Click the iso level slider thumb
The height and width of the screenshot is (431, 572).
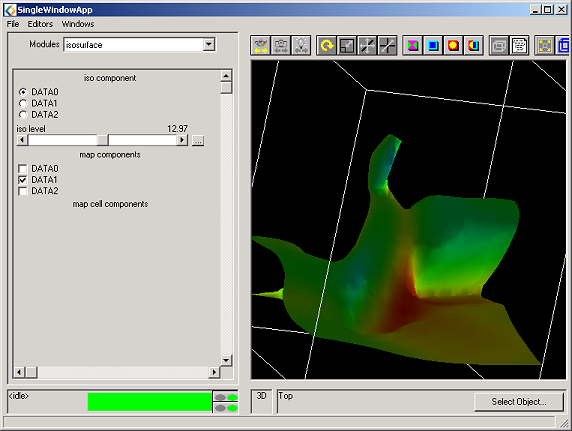(x=103, y=140)
